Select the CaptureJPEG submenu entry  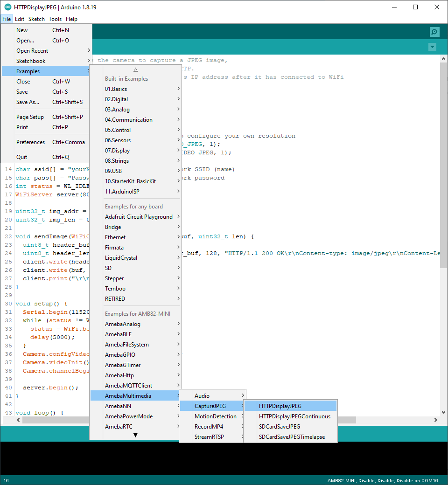(213, 406)
